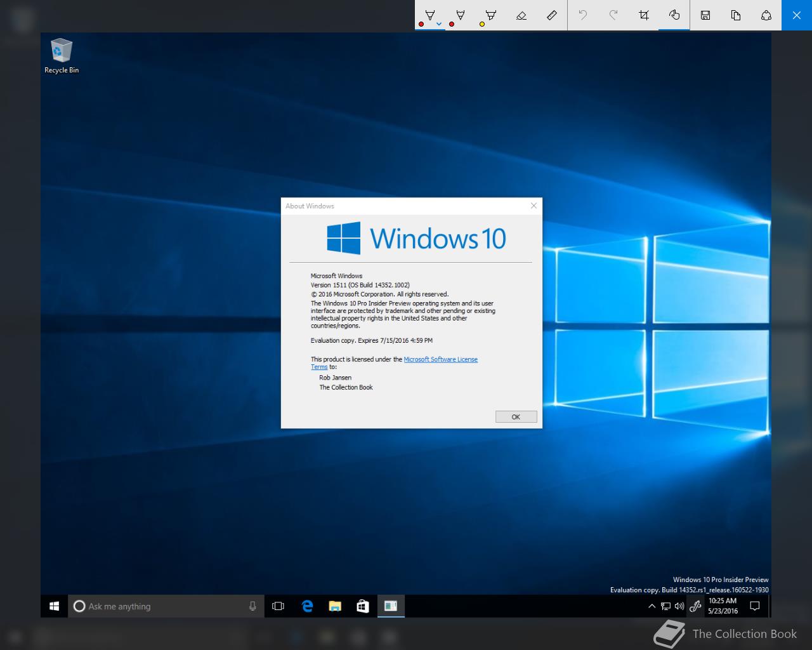The image size is (812, 650).
Task: Save the sketch with floppy icon
Action: [x=705, y=15]
